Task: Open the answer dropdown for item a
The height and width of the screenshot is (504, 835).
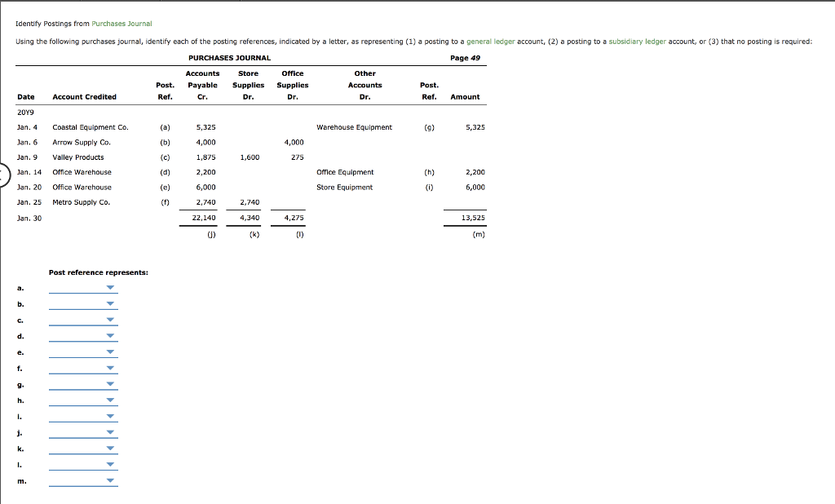Action: pos(112,287)
